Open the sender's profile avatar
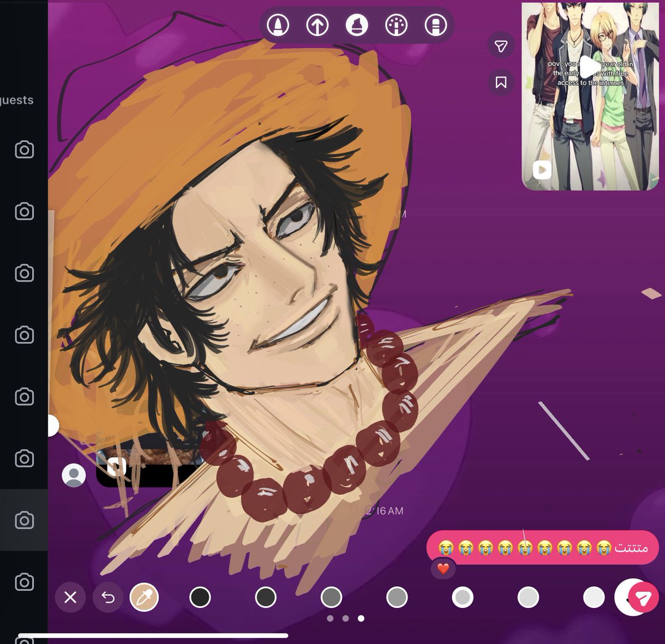Screen dimensions: 665x644 [74, 476]
